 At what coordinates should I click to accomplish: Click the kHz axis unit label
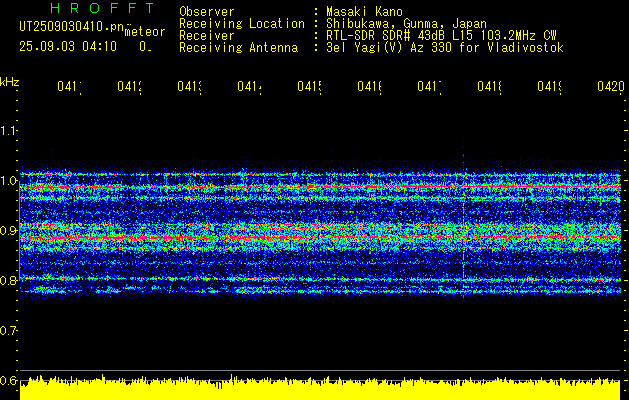[x=9, y=82]
